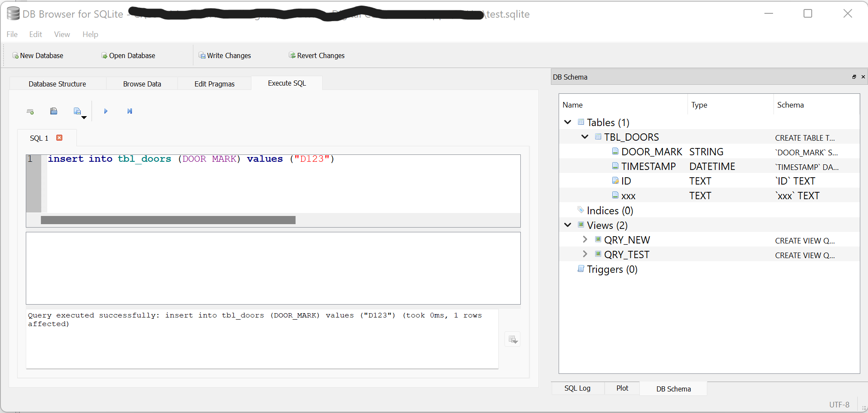Viewport: 868px width, 413px height.
Task: Click the xxx field icon
Action: click(x=615, y=195)
